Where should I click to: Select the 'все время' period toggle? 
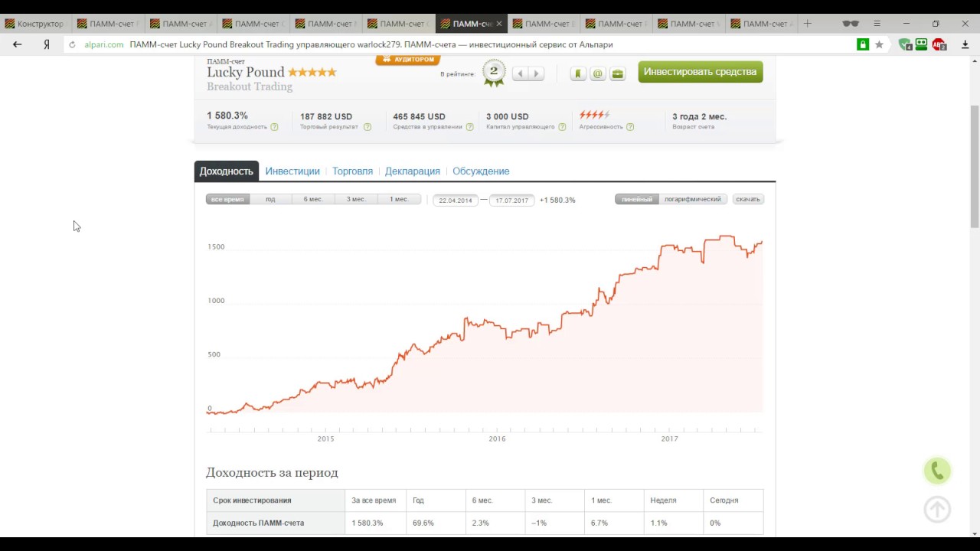pos(227,199)
